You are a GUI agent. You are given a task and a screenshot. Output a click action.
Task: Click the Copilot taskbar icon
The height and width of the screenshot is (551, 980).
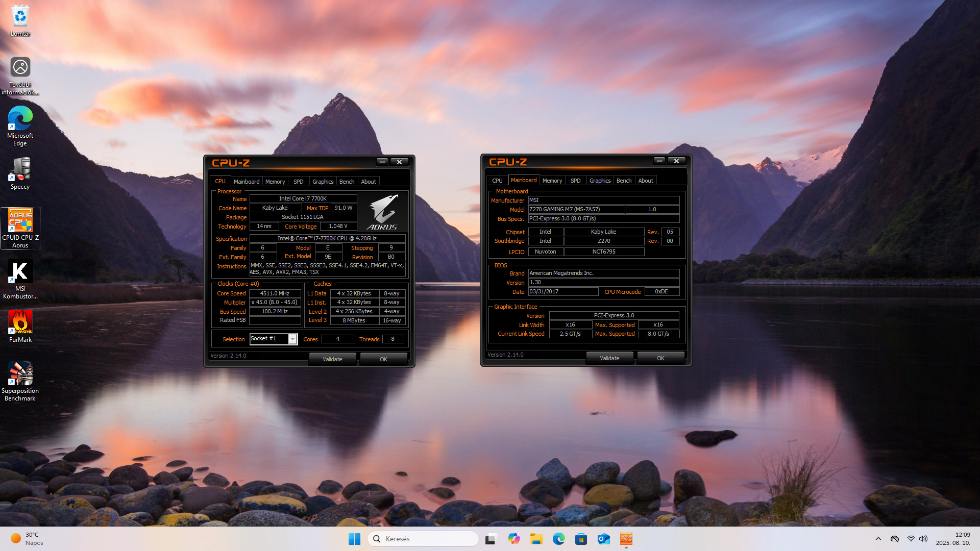click(x=513, y=539)
